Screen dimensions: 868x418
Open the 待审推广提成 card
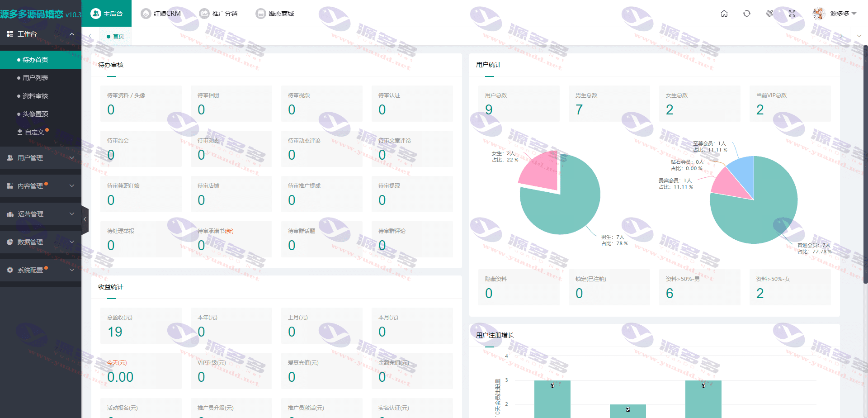tap(322, 194)
